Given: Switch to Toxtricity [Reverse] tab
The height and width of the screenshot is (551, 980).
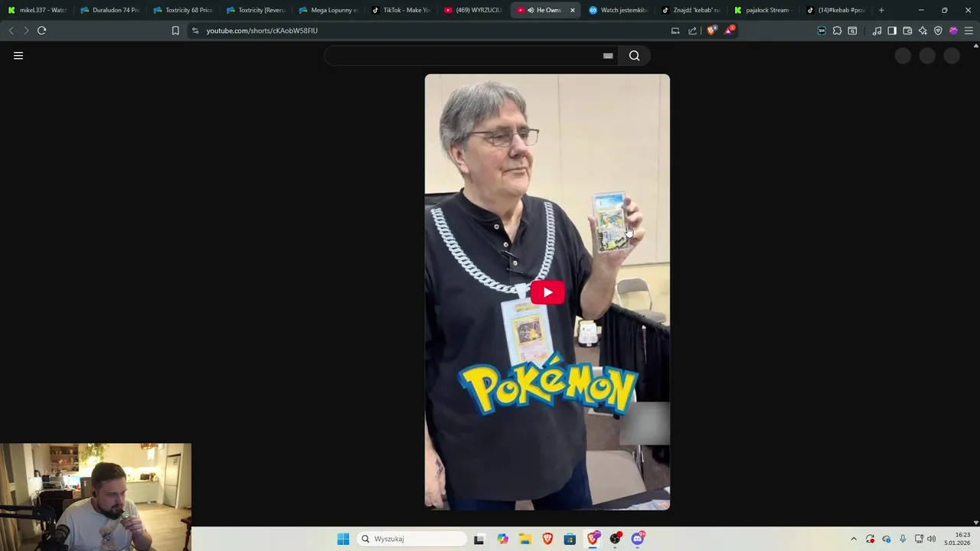Looking at the screenshot, I should coord(256,10).
